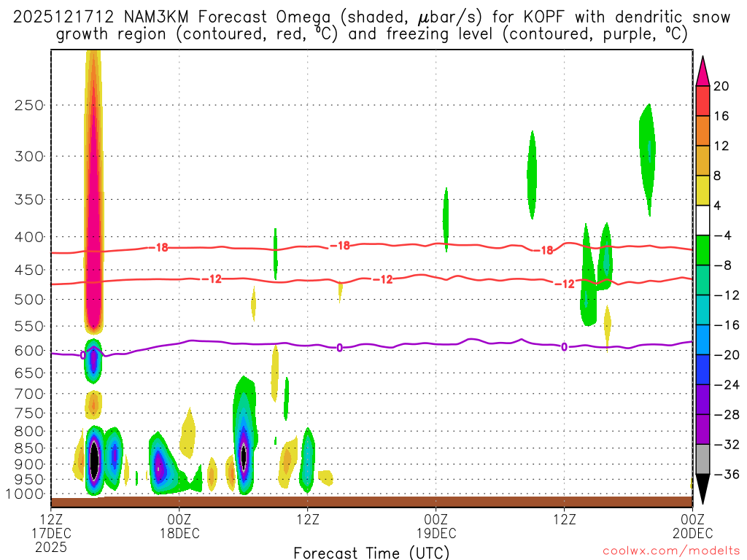Click the purple 0 freezing label near 12Z 19DEC
The height and width of the screenshot is (560, 747).
point(564,347)
